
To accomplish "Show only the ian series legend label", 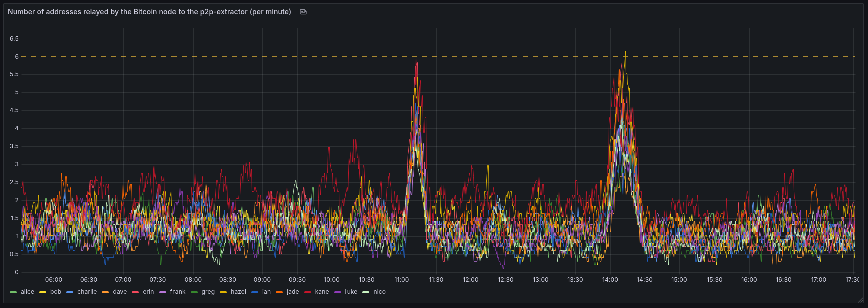I will click(266, 292).
